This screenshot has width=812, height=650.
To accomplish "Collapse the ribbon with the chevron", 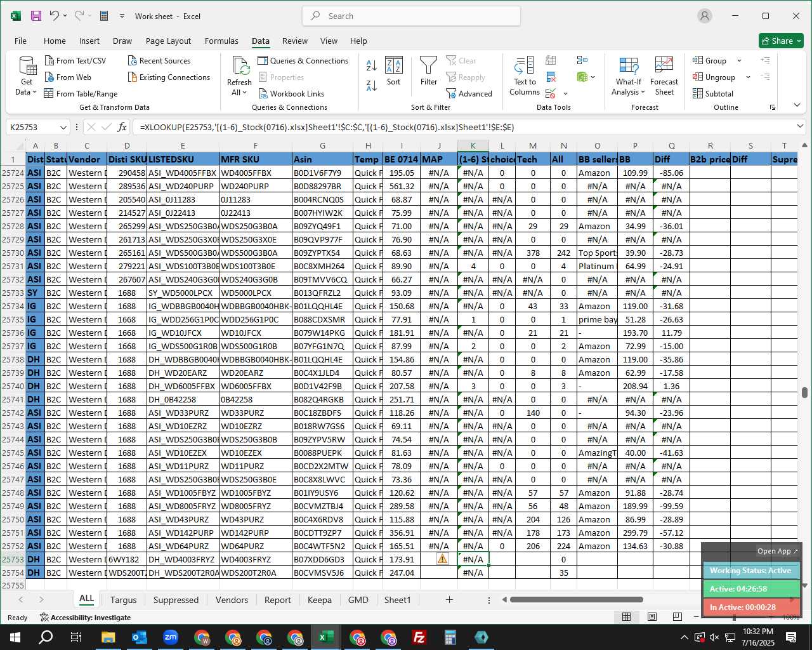I will (x=797, y=105).
